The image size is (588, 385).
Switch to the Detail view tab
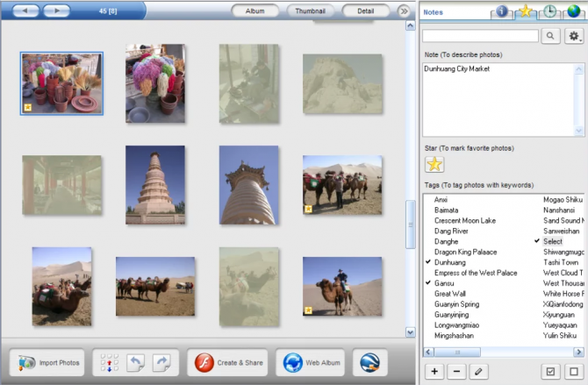click(366, 11)
